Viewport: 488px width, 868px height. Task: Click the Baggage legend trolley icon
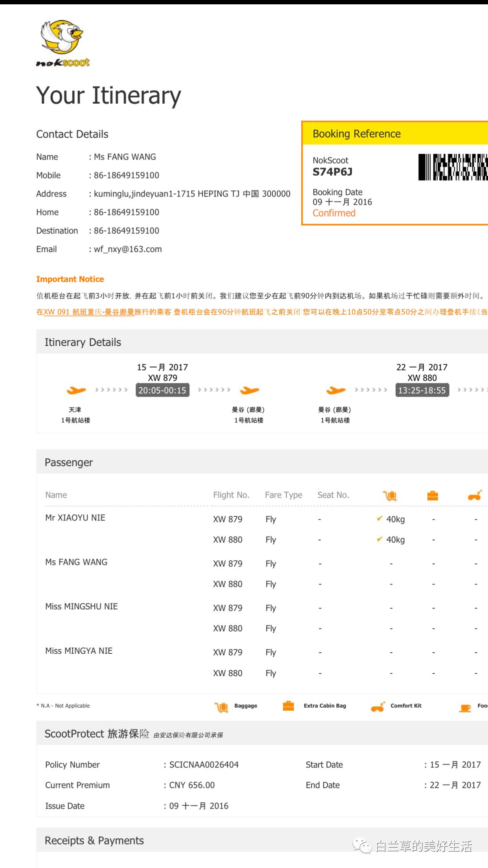point(221,707)
